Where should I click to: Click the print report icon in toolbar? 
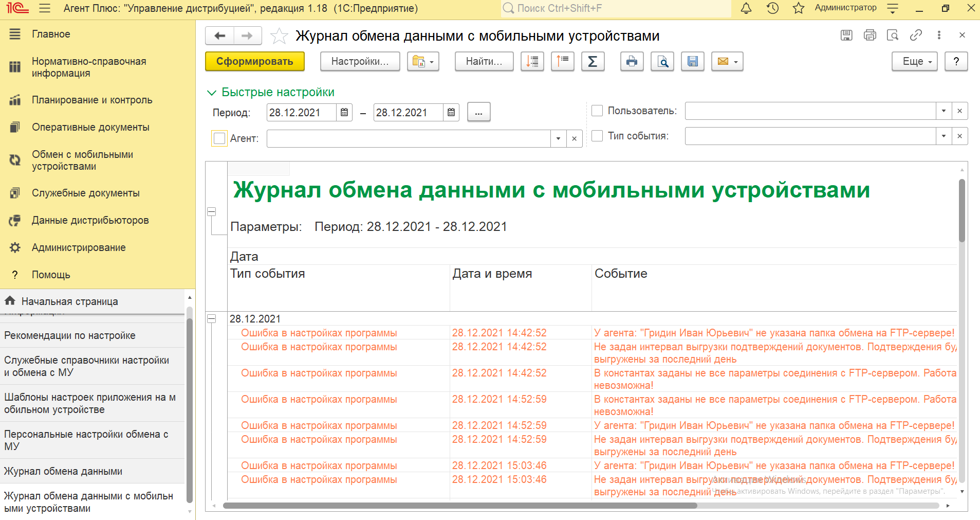tap(632, 62)
